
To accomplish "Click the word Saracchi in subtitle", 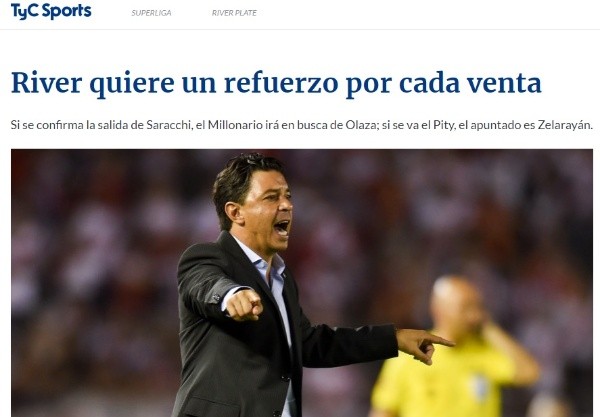I will pyautogui.click(x=168, y=125).
